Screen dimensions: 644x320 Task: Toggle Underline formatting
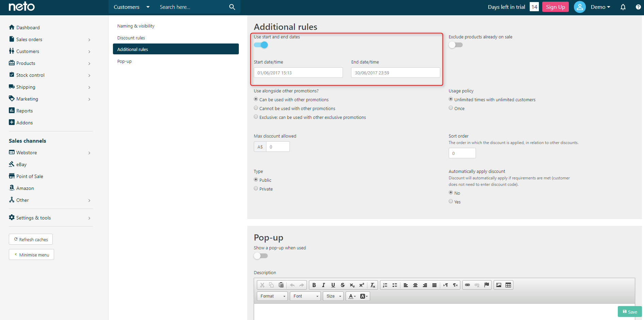point(333,285)
